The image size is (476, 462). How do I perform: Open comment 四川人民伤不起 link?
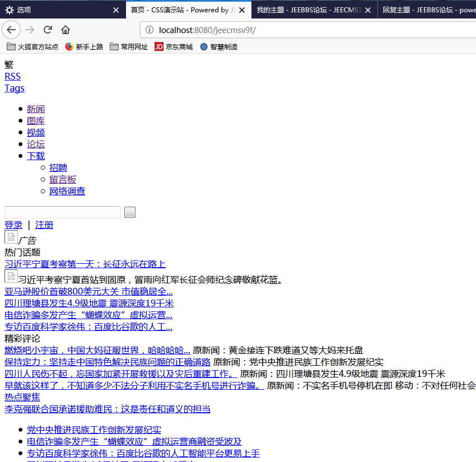(x=121, y=374)
